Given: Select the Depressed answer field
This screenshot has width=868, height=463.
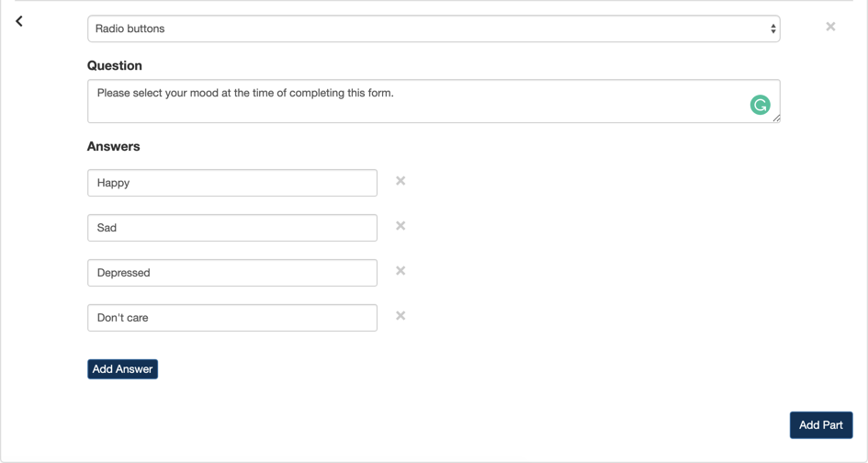Looking at the screenshot, I should click(231, 273).
